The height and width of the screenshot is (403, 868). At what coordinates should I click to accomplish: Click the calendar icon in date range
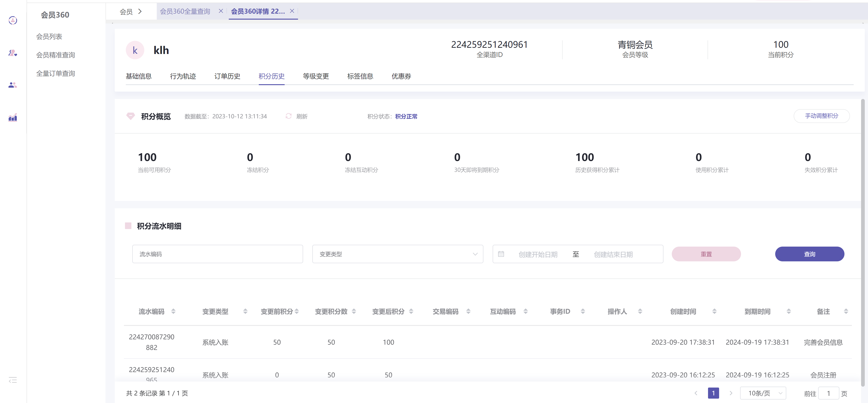point(501,254)
